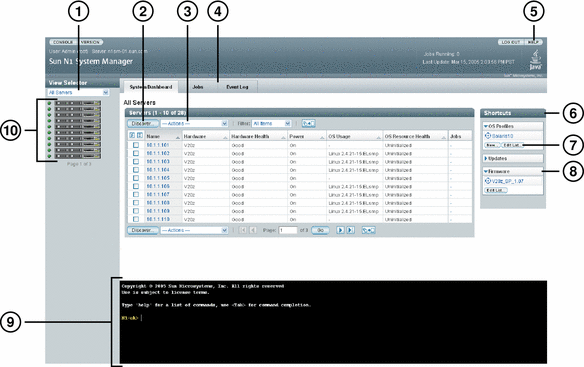Click the bottom Discover button
Viewport: 584px width, 367px height.
[x=143, y=230]
